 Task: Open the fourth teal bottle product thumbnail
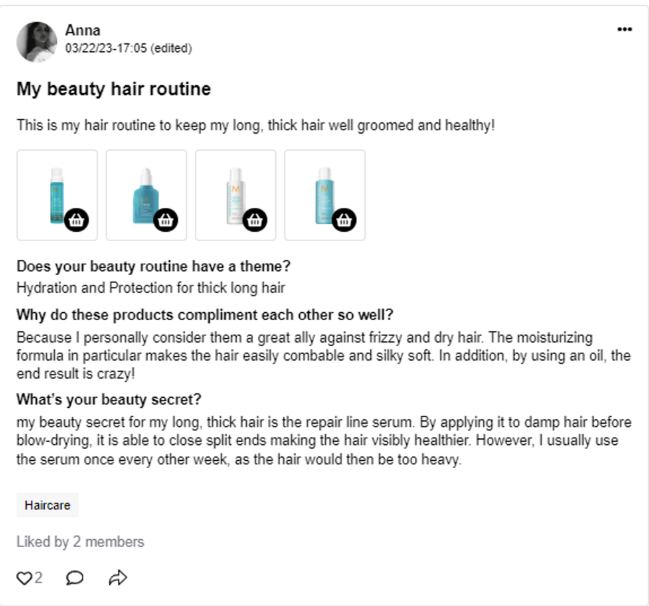pos(320,192)
